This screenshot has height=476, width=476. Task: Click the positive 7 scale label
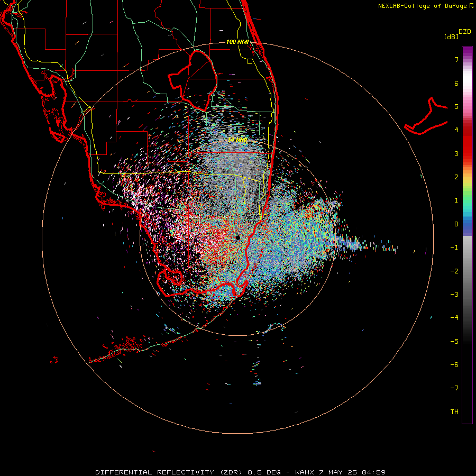[x=456, y=59]
